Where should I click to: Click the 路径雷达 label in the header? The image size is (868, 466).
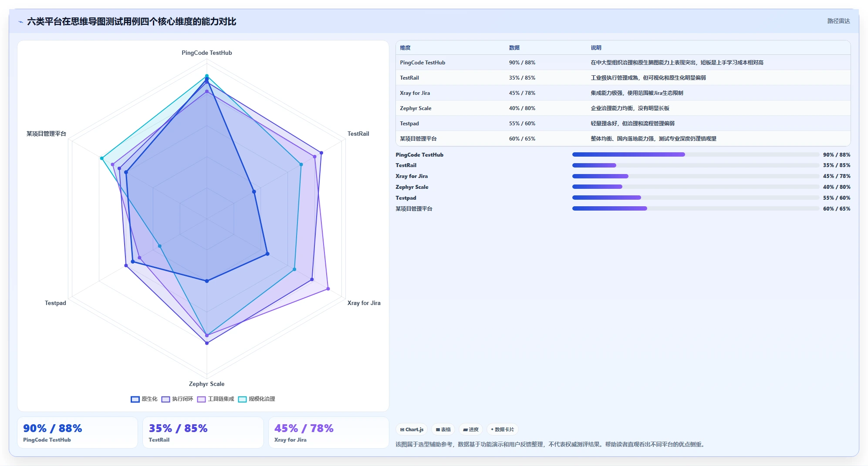click(x=838, y=21)
